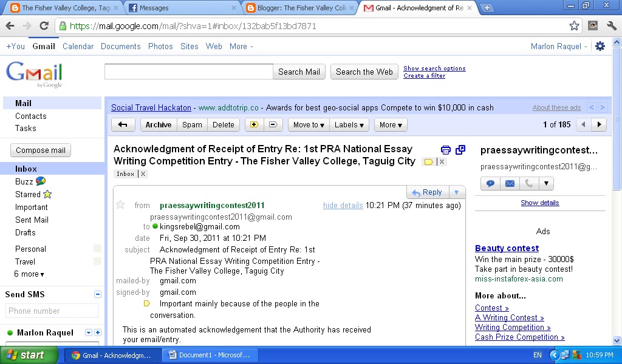This screenshot has height=364, width=622.
Task: Open Photos from Google bar
Action: [x=160, y=46]
